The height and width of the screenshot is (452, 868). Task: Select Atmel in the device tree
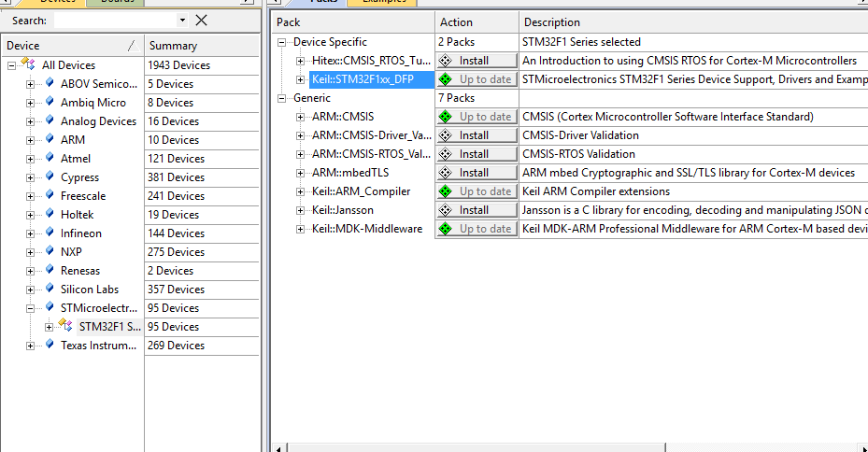(x=76, y=159)
